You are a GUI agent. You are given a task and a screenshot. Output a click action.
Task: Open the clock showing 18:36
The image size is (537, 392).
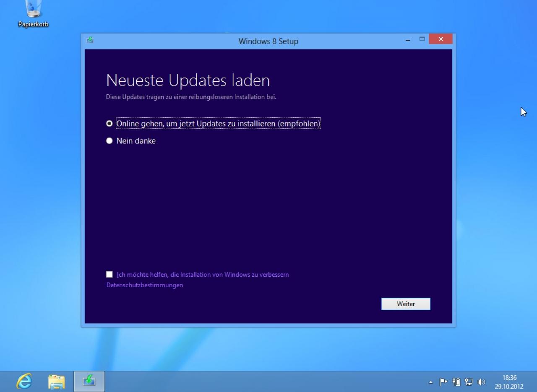click(x=509, y=382)
